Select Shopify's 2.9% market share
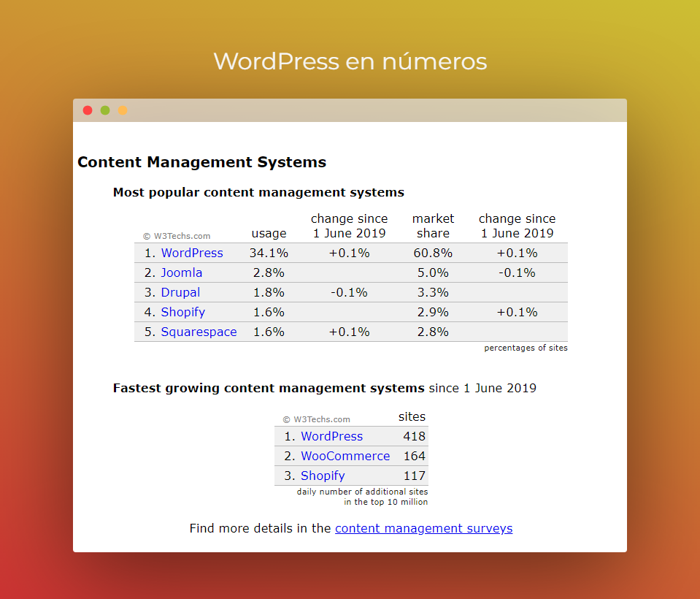700x599 pixels. tap(433, 312)
